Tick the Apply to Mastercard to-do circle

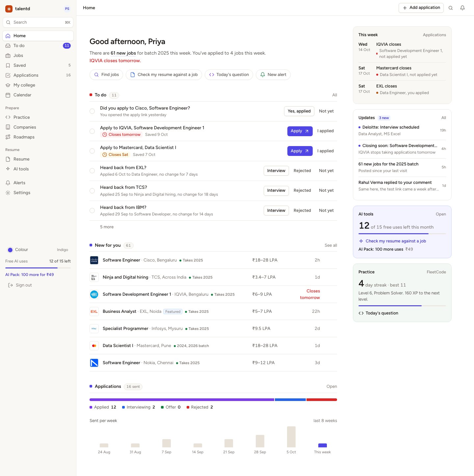pyautogui.click(x=92, y=151)
